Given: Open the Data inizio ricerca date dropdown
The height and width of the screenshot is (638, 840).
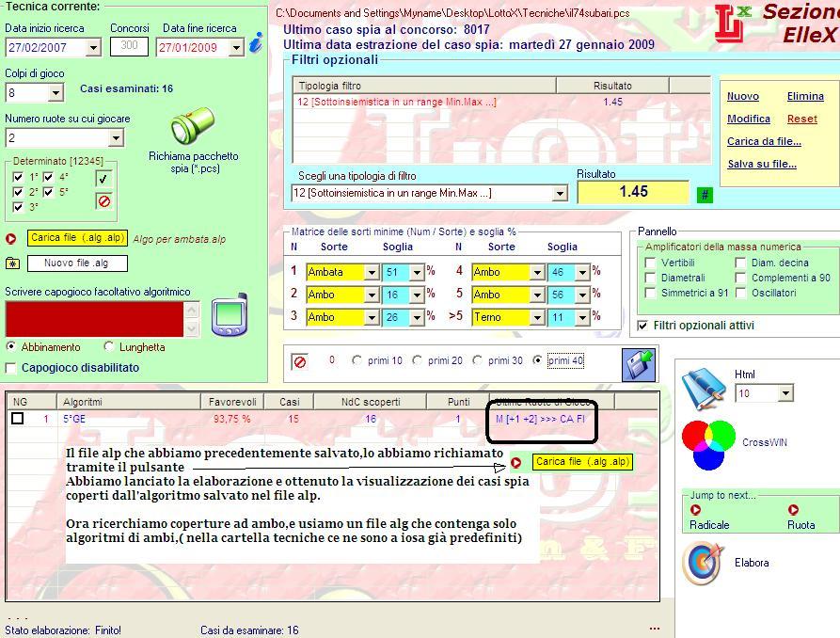Looking at the screenshot, I should [93, 48].
